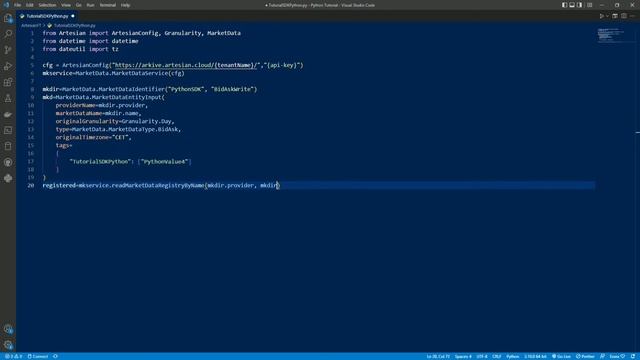Toggle the bottom panel layout button
Viewport: 640px width, 360px height.
tap(572, 5)
